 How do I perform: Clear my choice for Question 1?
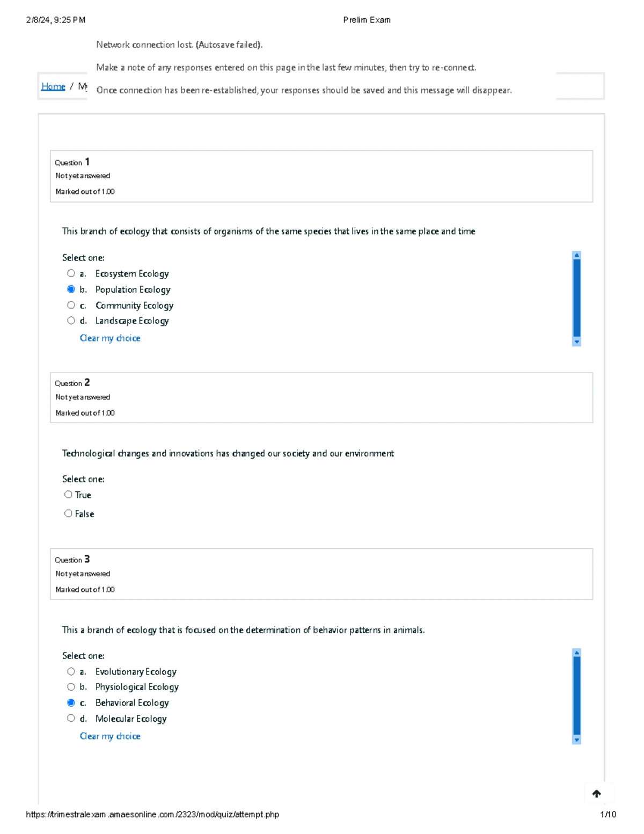pos(110,338)
